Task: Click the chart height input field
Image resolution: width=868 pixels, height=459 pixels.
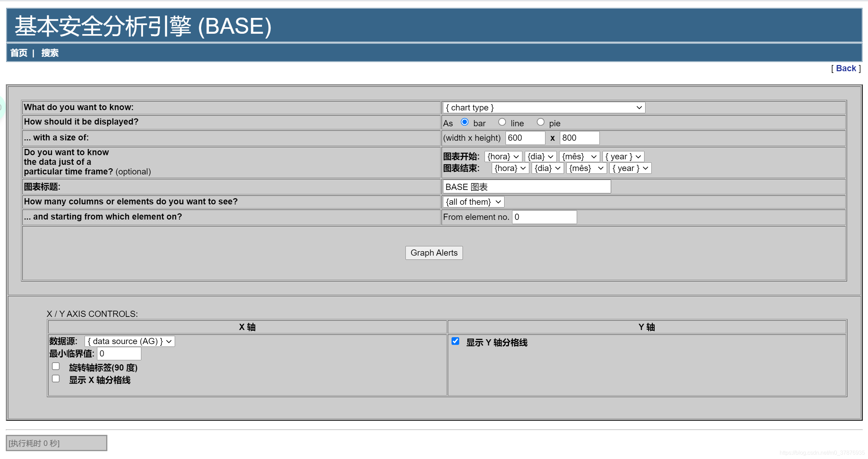Action: 579,138
